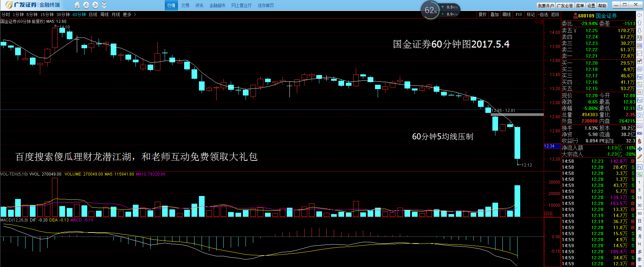Screen dimensions: 644x267
Task: Open the candlestick chart sidebar icon
Action: point(640,61)
